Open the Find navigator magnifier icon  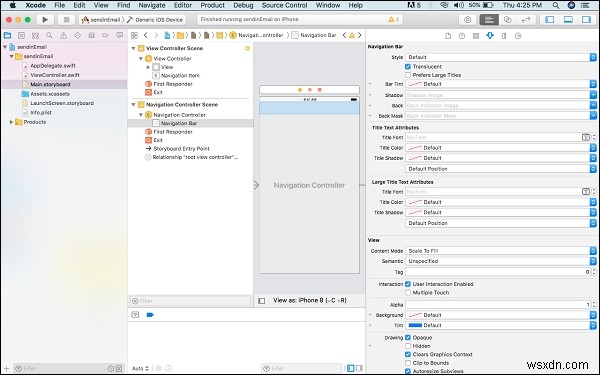49,36
